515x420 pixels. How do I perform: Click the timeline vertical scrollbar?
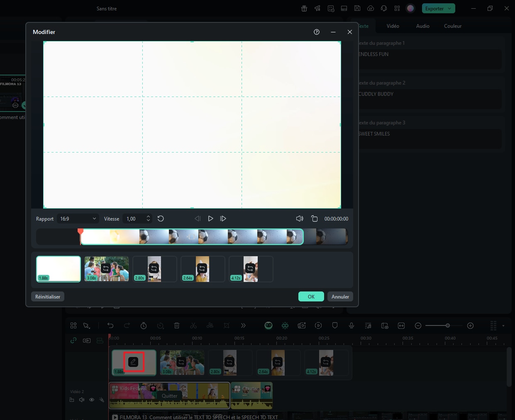tap(509, 367)
